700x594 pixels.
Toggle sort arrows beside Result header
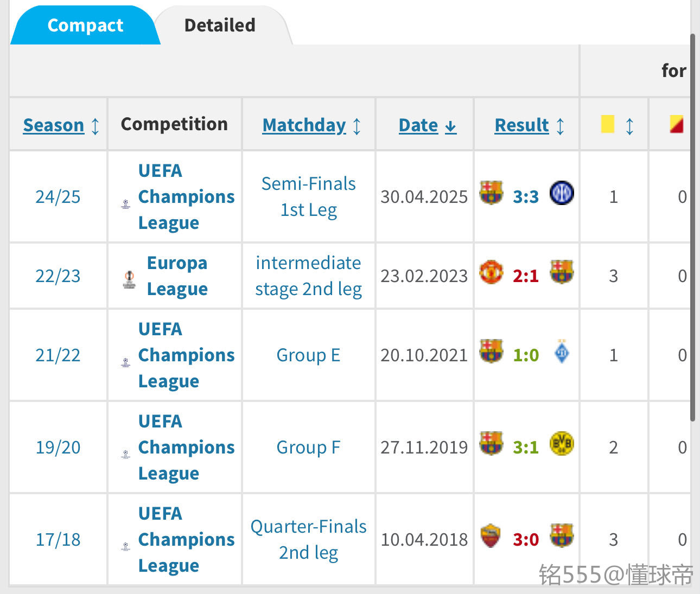pos(561,126)
